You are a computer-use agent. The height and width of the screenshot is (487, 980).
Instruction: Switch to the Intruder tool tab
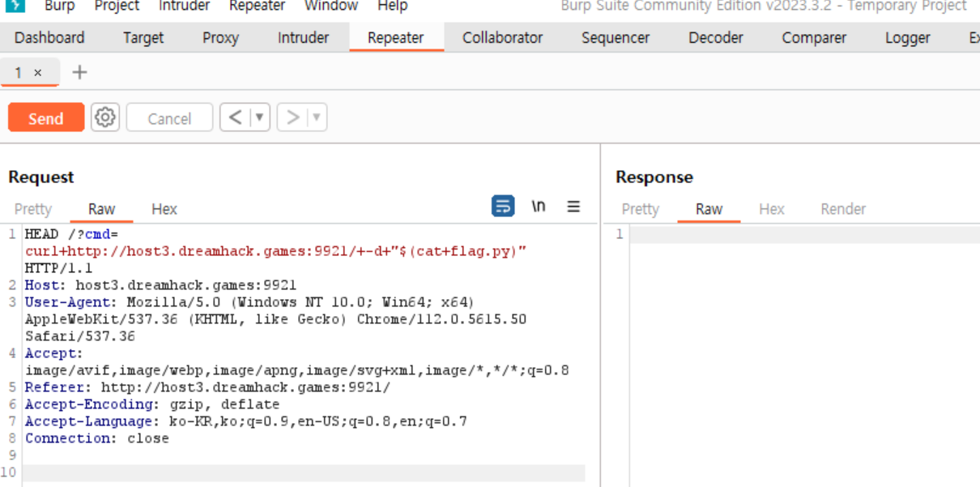tap(304, 37)
